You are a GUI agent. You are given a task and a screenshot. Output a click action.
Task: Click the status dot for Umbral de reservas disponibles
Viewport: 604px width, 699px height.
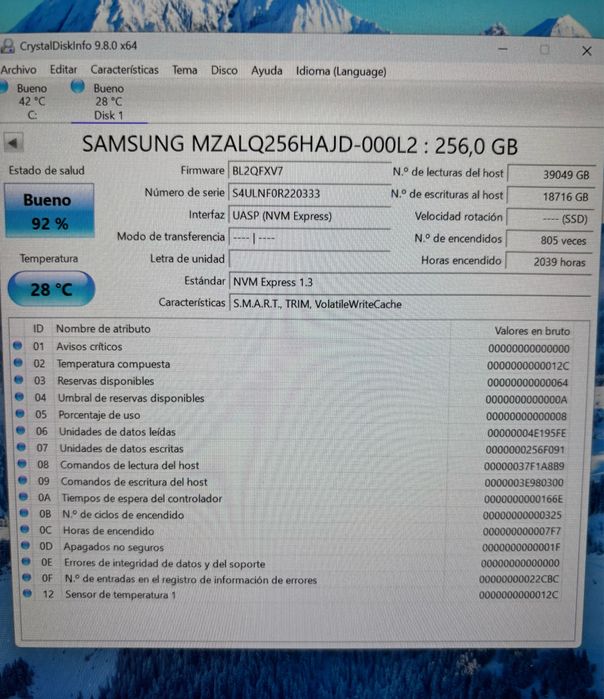[20, 396]
